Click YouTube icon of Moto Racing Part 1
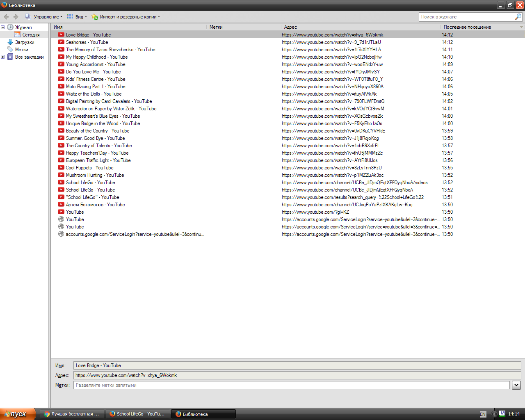Screen dimensions: 525x420 pos(61,87)
